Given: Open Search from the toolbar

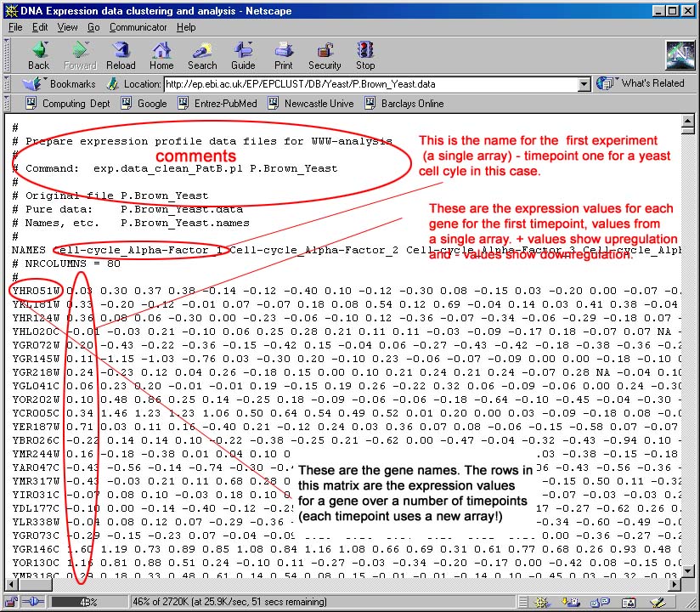Looking at the screenshot, I should tap(202, 54).
